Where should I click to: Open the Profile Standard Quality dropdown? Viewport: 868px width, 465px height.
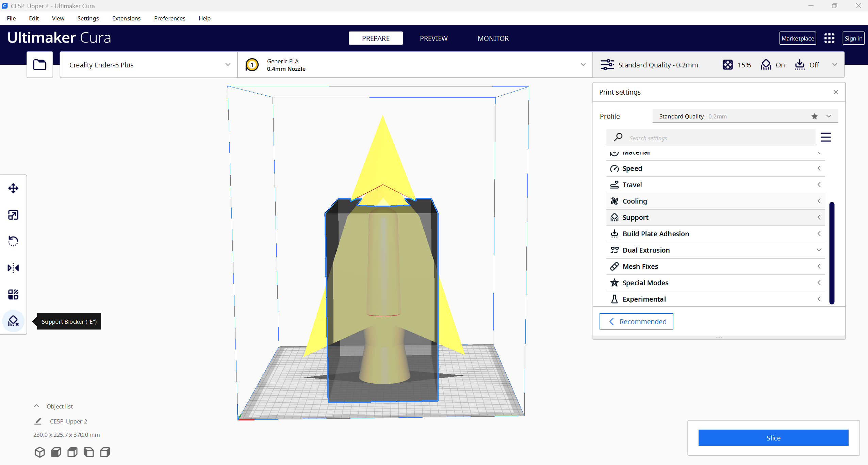point(745,116)
